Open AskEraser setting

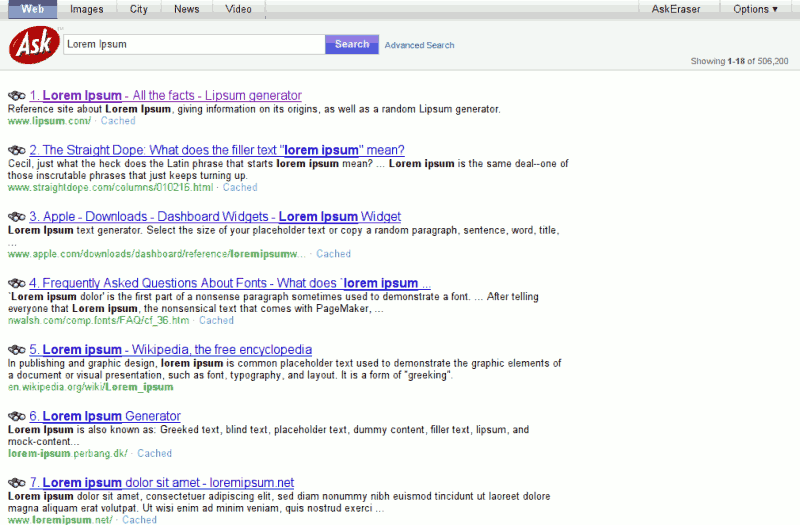click(676, 9)
